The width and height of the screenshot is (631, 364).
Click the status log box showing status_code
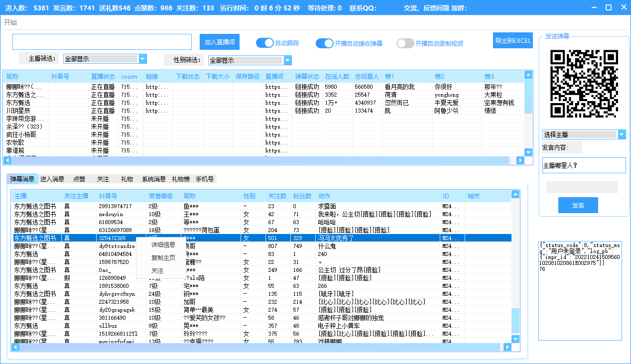pos(579,291)
